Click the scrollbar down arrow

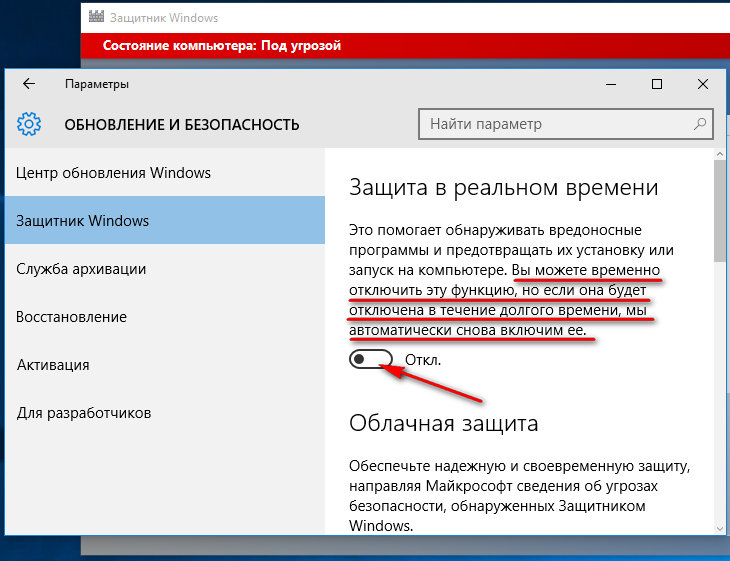718,529
